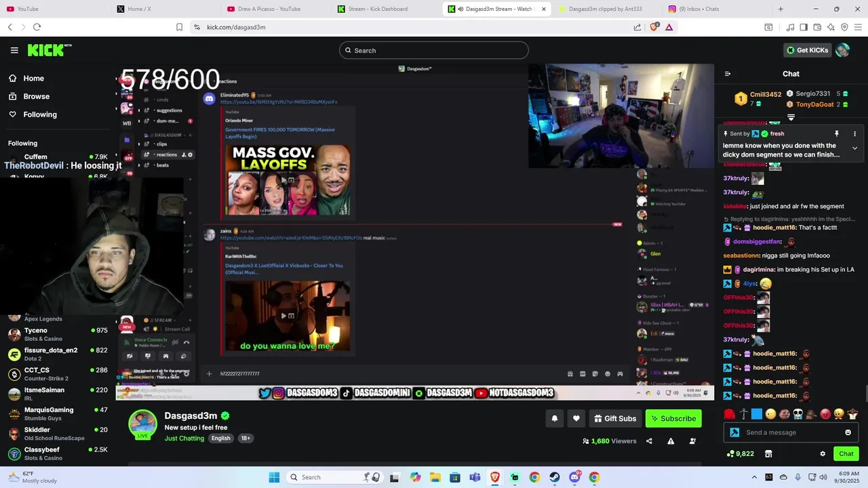Click the report warning triangle icon
Viewport: 868px width, 488px height.
tap(671, 441)
